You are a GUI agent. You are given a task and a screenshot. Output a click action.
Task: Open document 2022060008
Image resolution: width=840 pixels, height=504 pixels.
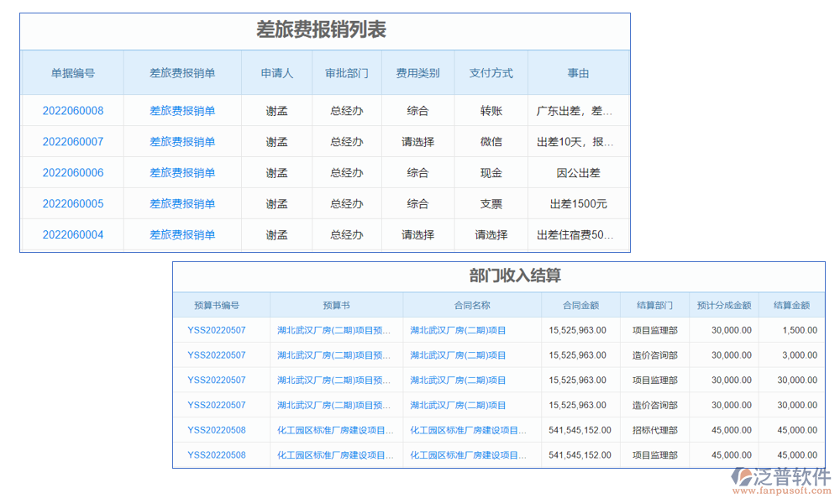tap(71, 110)
